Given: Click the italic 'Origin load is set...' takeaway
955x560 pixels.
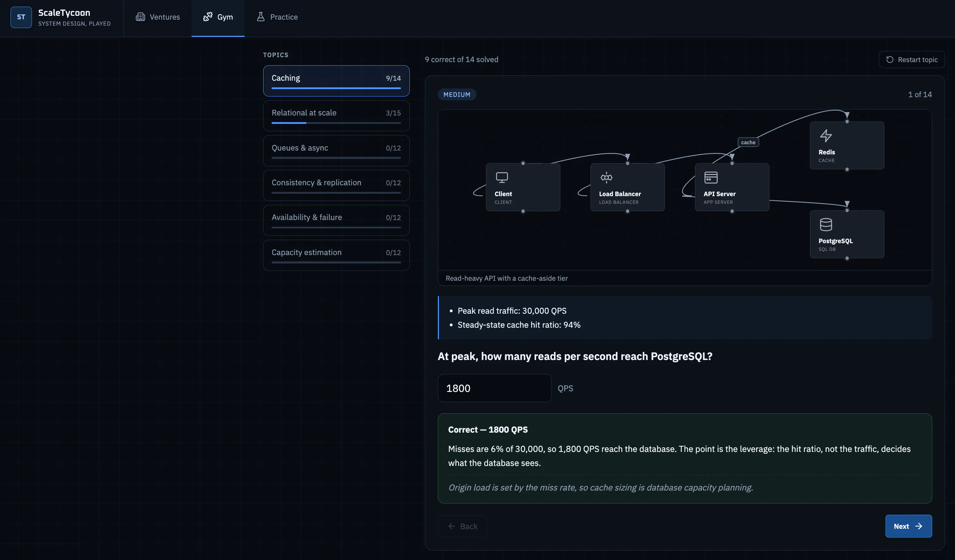Looking at the screenshot, I should click(x=600, y=488).
